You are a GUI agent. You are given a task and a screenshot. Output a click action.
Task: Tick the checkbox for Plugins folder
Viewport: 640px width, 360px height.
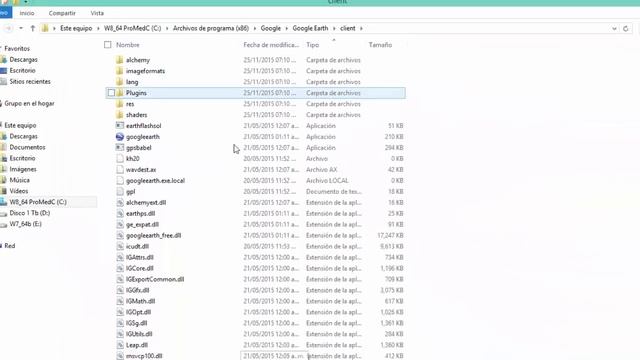(x=111, y=93)
